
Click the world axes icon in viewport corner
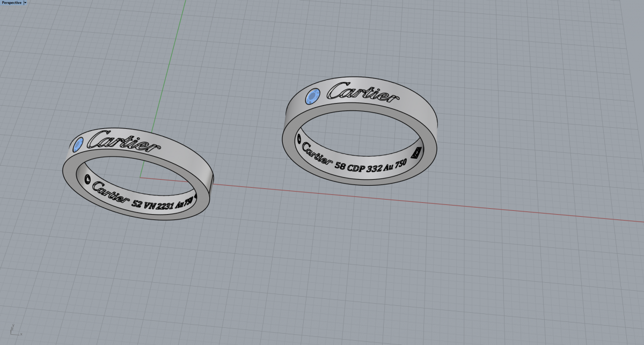16,329
